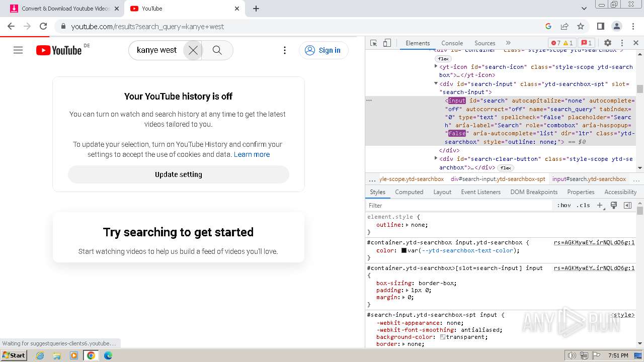Image resolution: width=644 pixels, height=362 pixels.
Task: Open the Learn more link
Action: click(252, 154)
